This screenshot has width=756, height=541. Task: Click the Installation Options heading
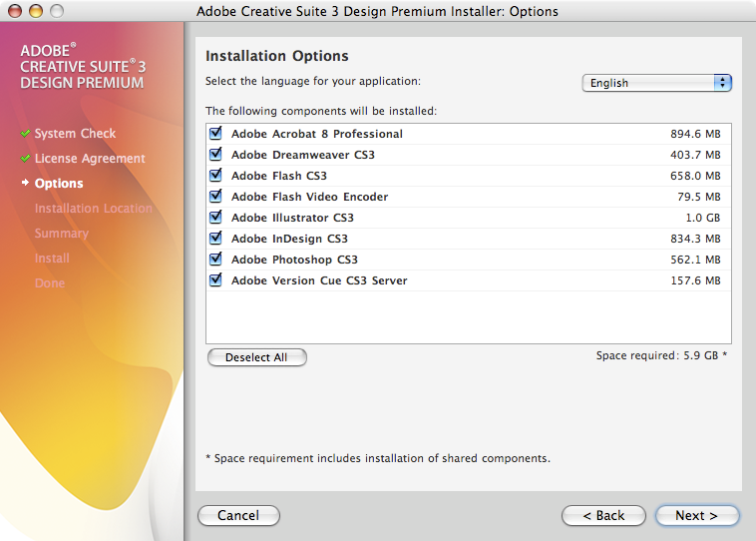(x=276, y=56)
